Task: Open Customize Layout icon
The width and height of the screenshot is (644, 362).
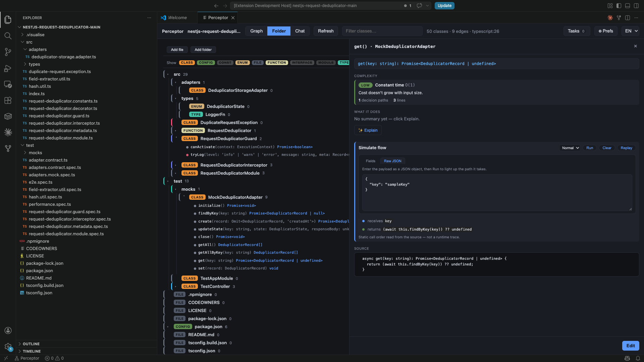Action: tap(610, 6)
